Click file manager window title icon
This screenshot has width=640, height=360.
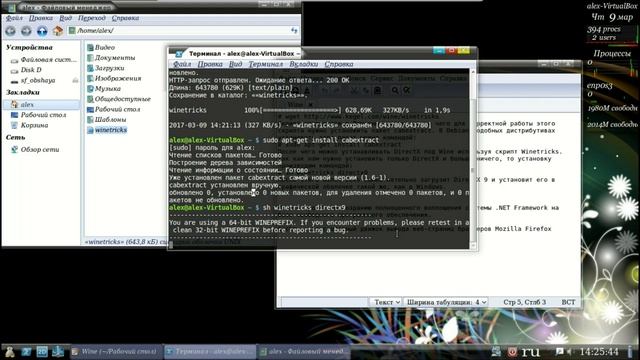pos(11,7)
